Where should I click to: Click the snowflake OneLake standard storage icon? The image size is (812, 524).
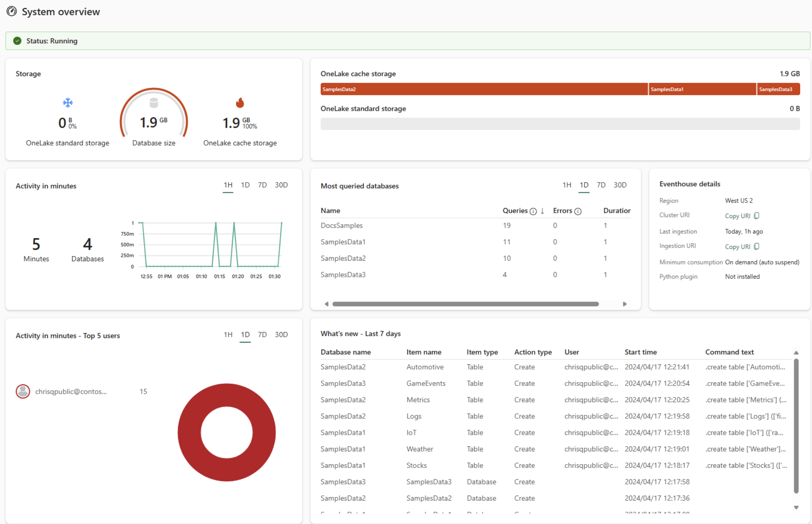(68, 102)
